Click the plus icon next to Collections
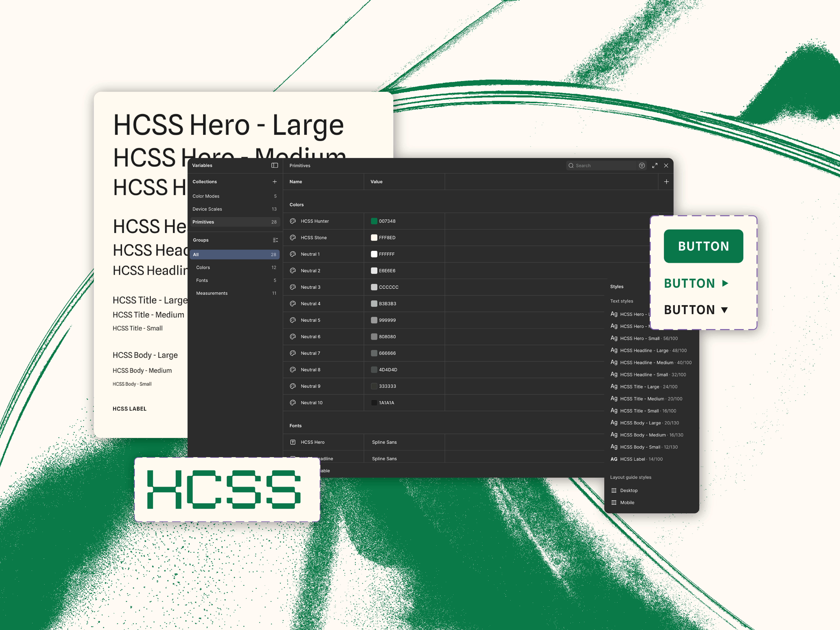840x630 pixels. point(275,182)
